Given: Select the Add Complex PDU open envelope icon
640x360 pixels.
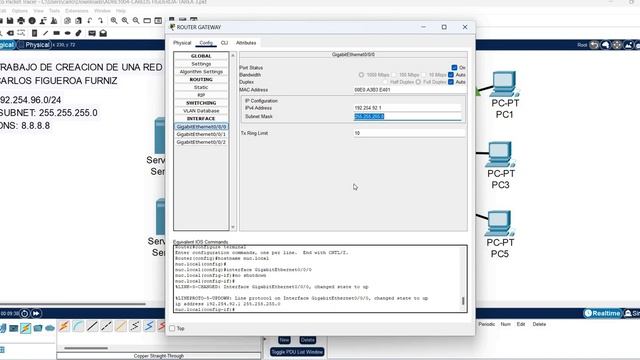Looking at the screenshot, I should [103, 33].
